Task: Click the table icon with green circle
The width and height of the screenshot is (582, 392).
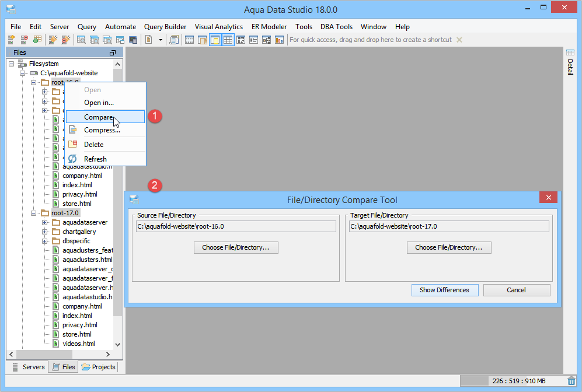Action: coord(37,40)
